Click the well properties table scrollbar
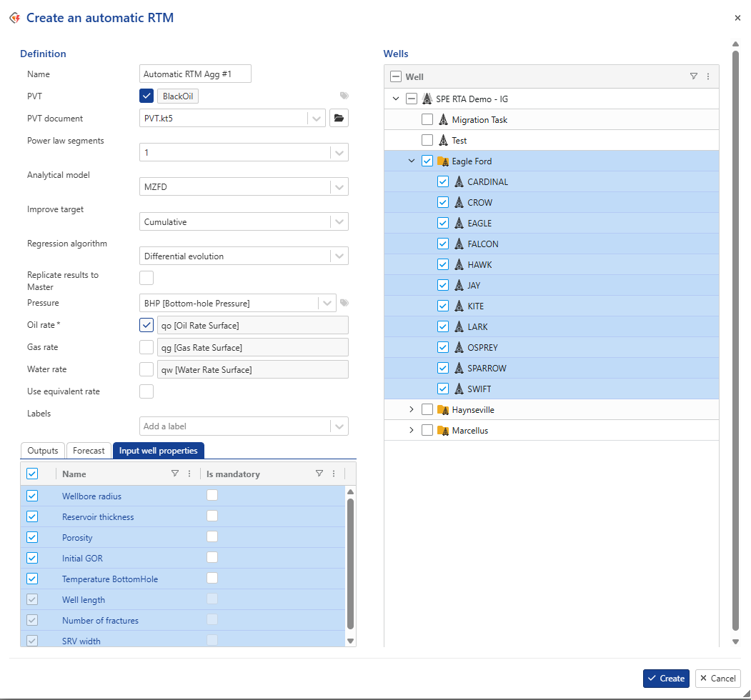 (350, 564)
